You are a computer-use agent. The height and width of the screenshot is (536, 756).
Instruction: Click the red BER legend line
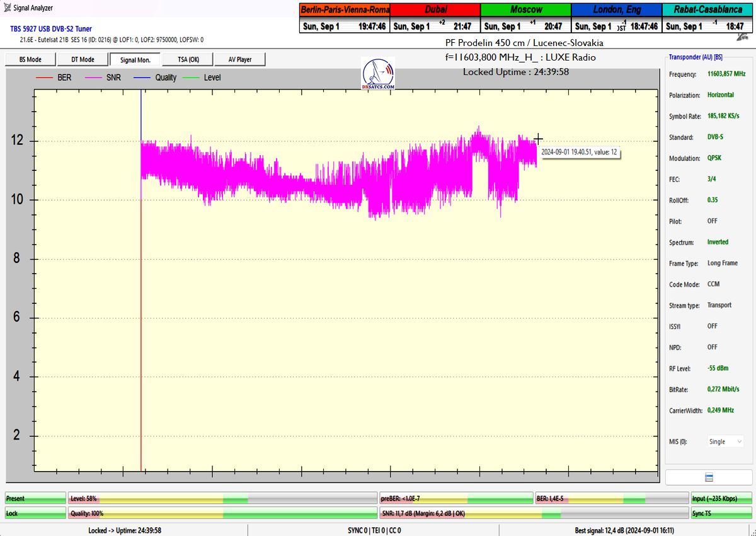pyautogui.click(x=44, y=78)
